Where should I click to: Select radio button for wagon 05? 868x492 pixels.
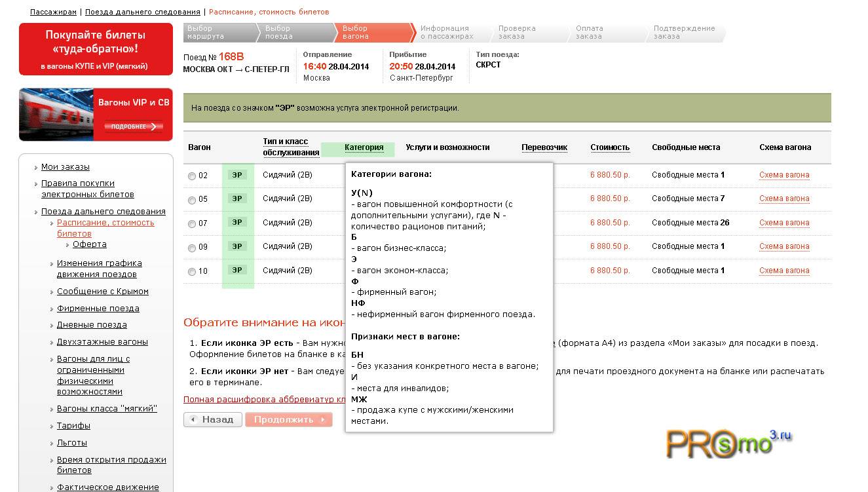192,200
